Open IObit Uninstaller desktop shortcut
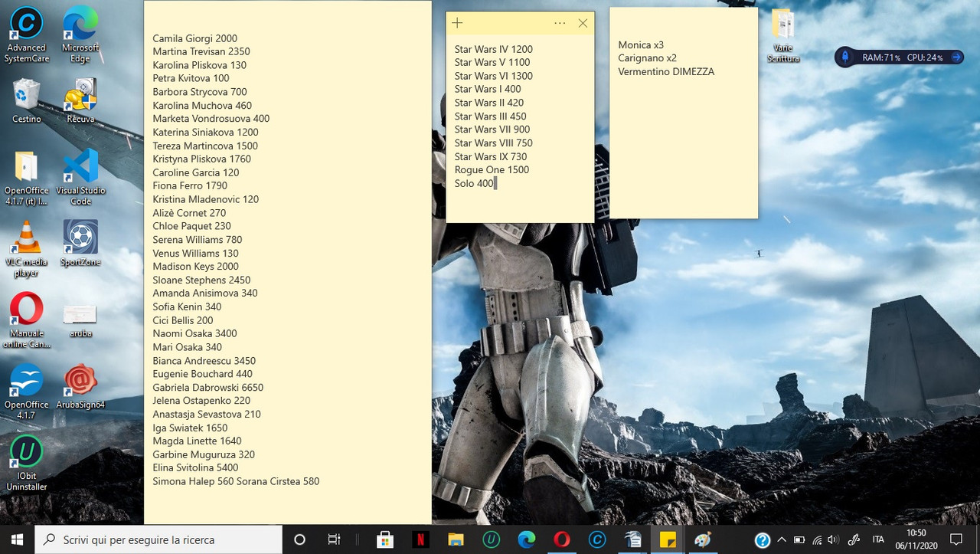Viewport: 980px width, 554px height. point(26,463)
